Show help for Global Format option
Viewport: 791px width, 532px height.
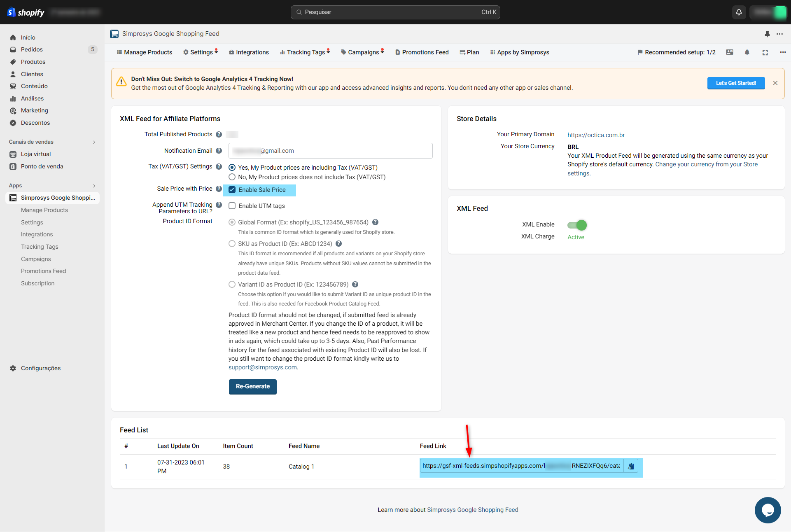click(375, 222)
